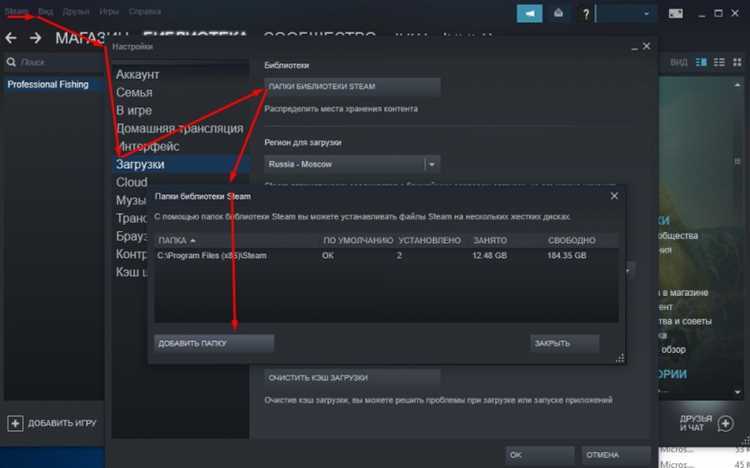Click the search magnifier icon in library

pyautogui.click(x=11, y=62)
